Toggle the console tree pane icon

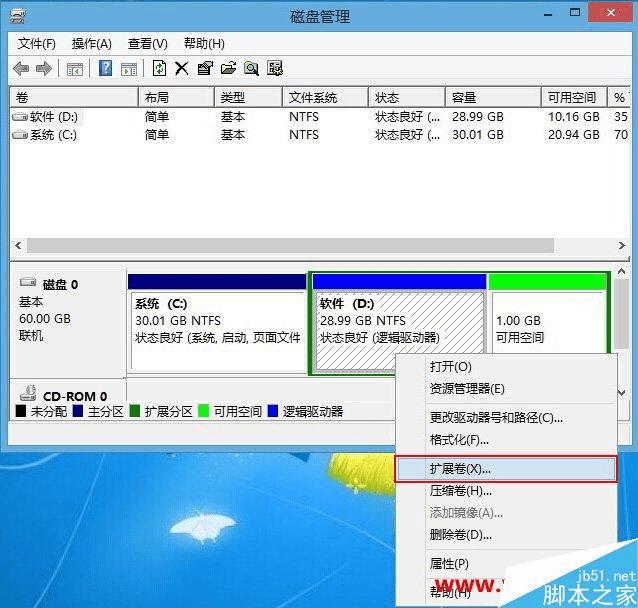pos(74,69)
